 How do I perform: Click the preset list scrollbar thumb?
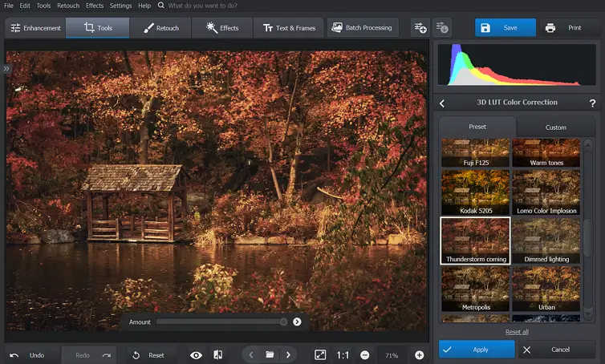588,238
